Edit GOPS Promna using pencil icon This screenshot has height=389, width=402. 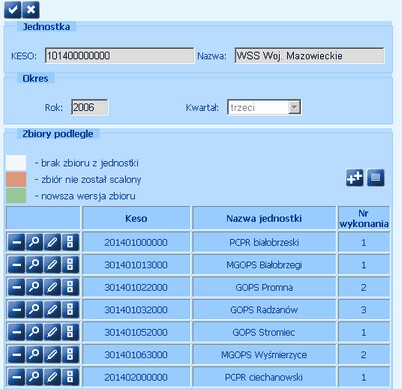(x=52, y=287)
